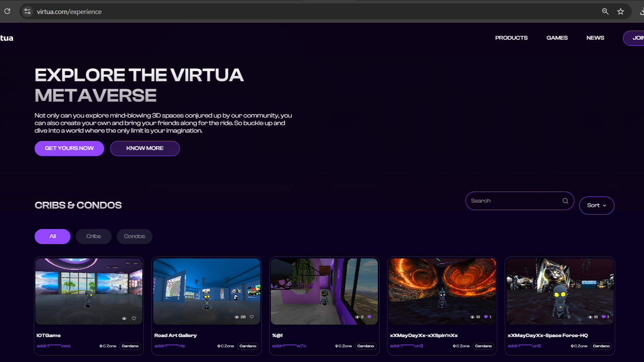This screenshot has height=362, width=644.
Task: Toggle heart on xXMayDayXx-Space Force-HQ card
Action: [604, 317]
